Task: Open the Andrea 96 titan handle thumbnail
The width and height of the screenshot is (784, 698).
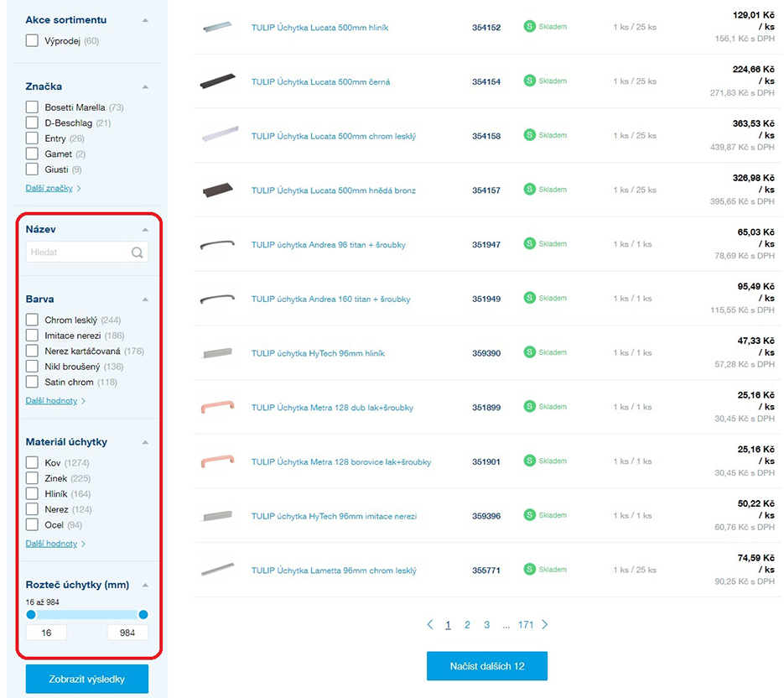Action: 218,245
